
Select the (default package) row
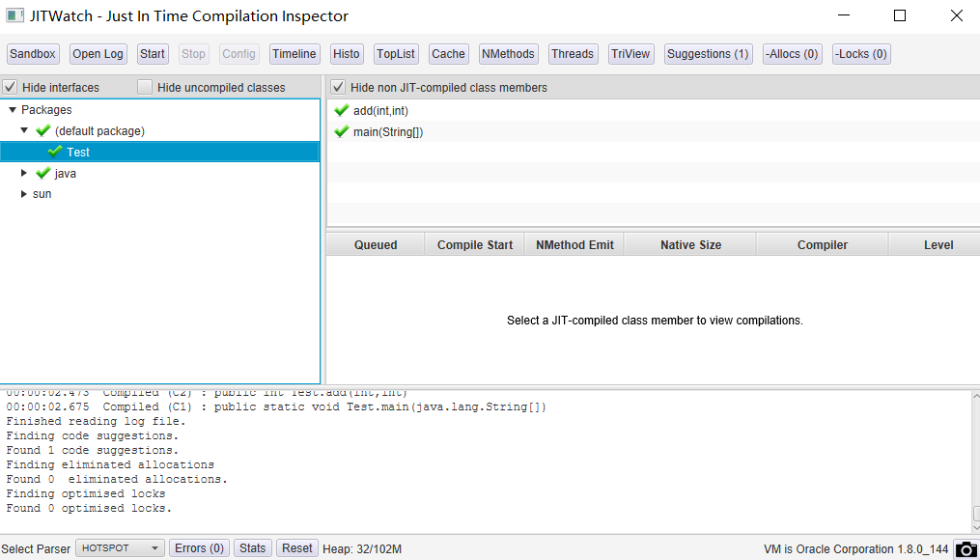(160, 130)
